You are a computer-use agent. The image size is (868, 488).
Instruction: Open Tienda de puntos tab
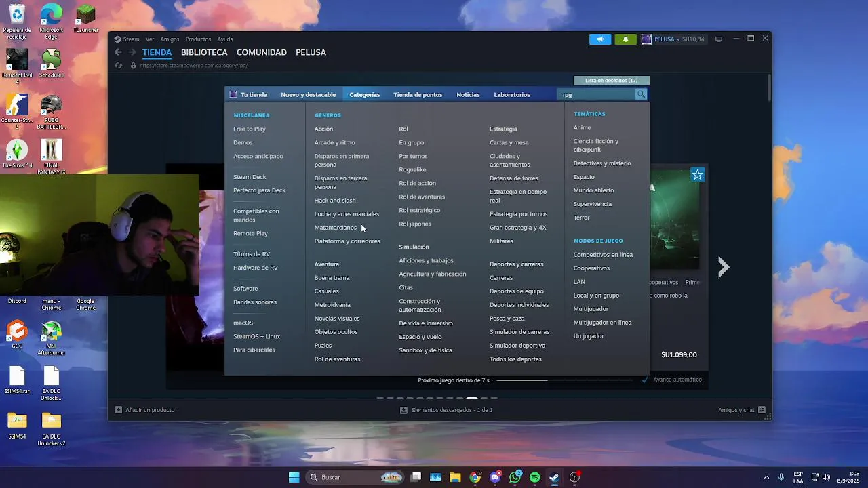point(418,95)
